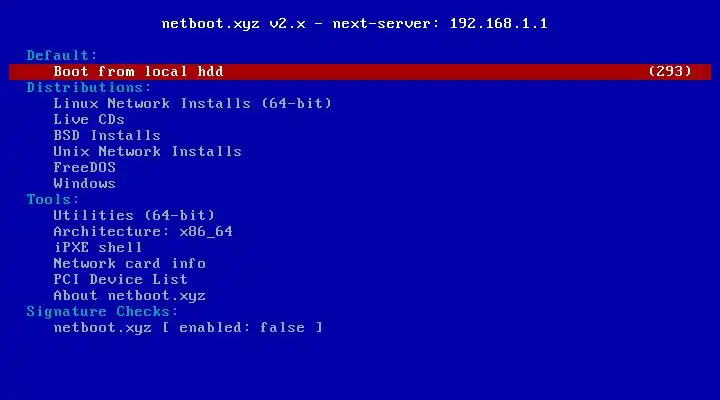720x400 pixels.
Task: Open Linux Network Installs (64-bit) menu
Action: pos(192,104)
